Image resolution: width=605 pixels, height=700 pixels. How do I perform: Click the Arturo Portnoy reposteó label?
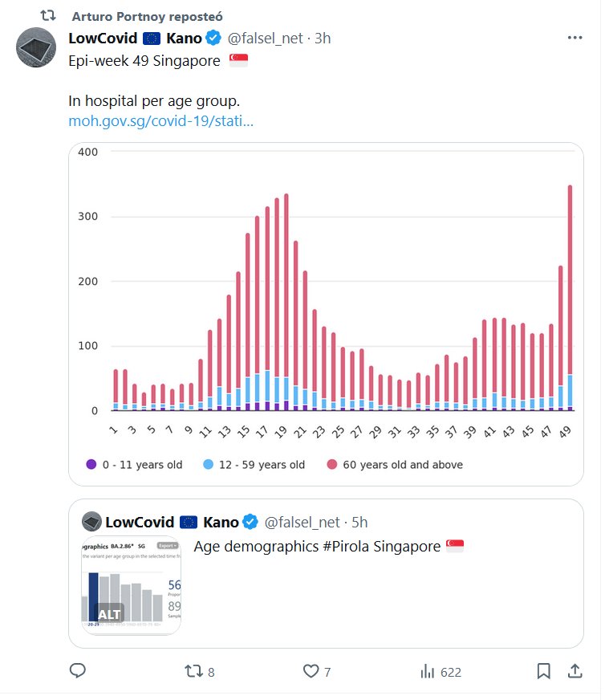[147, 16]
